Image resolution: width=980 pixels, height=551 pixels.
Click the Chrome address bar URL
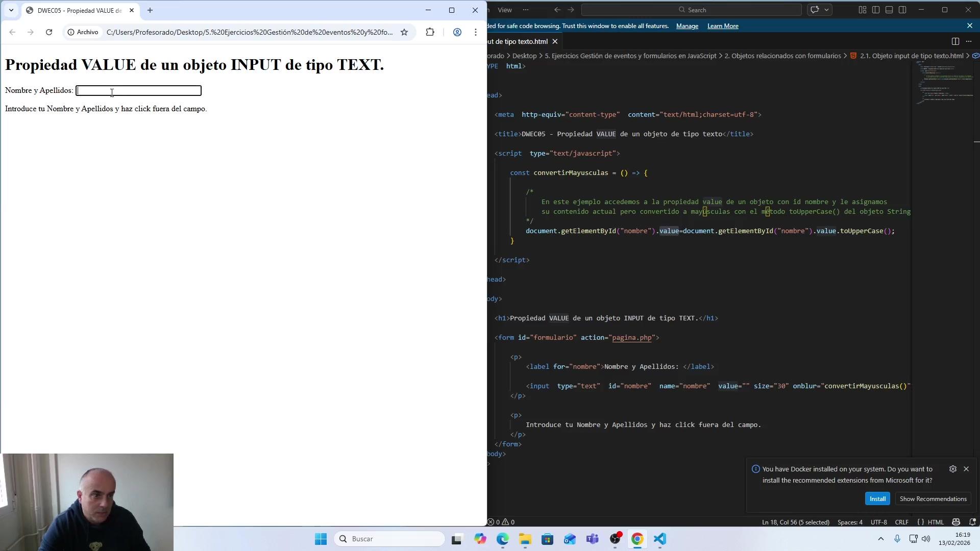click(250, 32)
